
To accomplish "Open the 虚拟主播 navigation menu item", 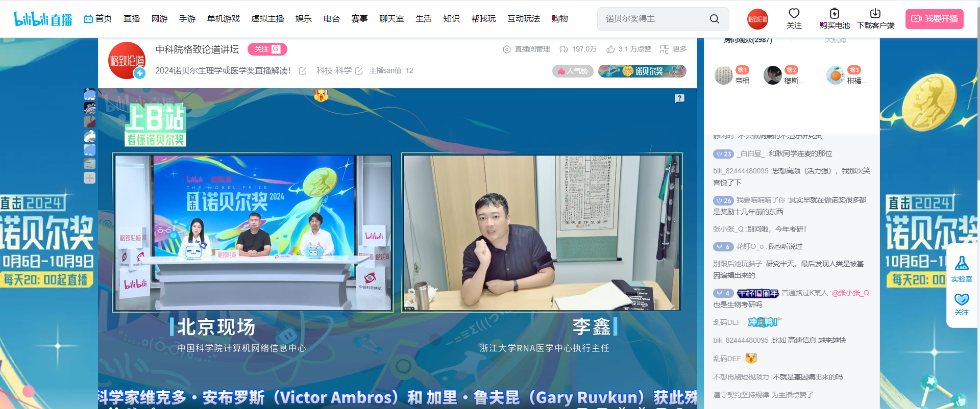I will tap(267, 19).
